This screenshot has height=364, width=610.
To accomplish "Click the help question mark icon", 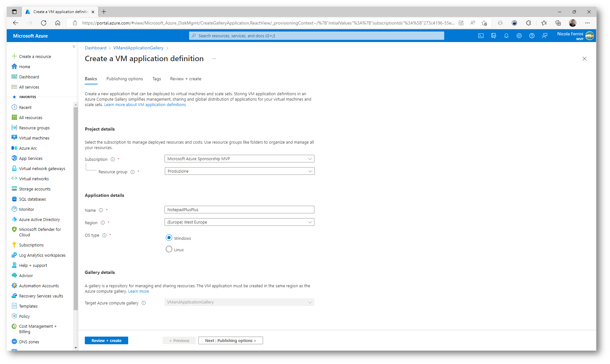I will tap(532, 36).
